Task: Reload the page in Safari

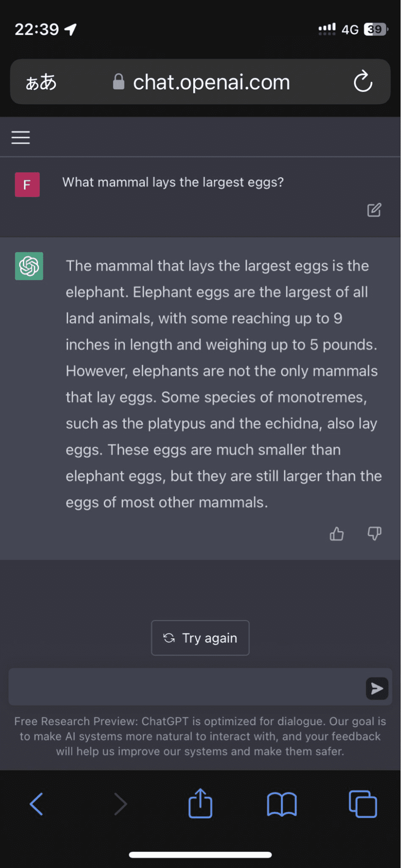Action: tap(363, 82)
